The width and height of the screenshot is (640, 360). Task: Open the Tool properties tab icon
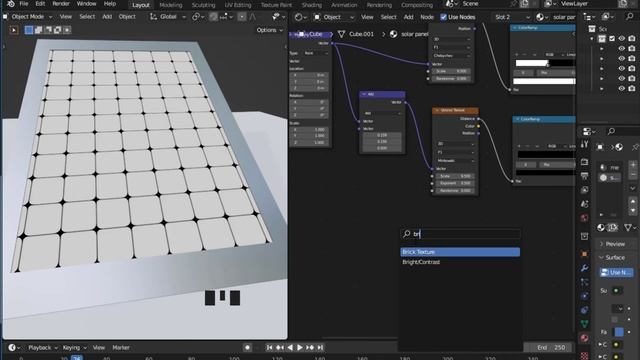(x=584, y=144)
